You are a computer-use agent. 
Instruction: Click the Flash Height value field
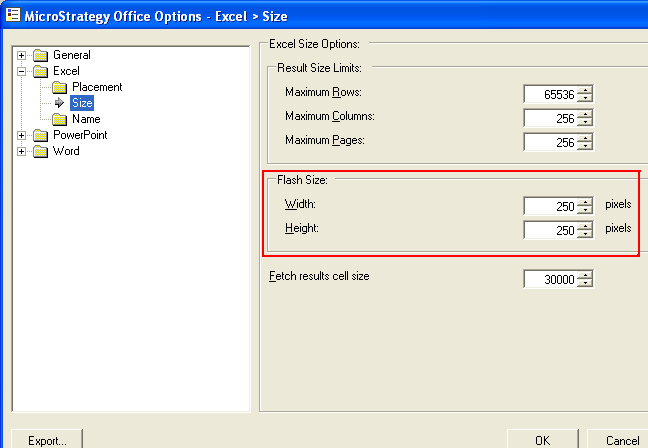tap(550, 230)
